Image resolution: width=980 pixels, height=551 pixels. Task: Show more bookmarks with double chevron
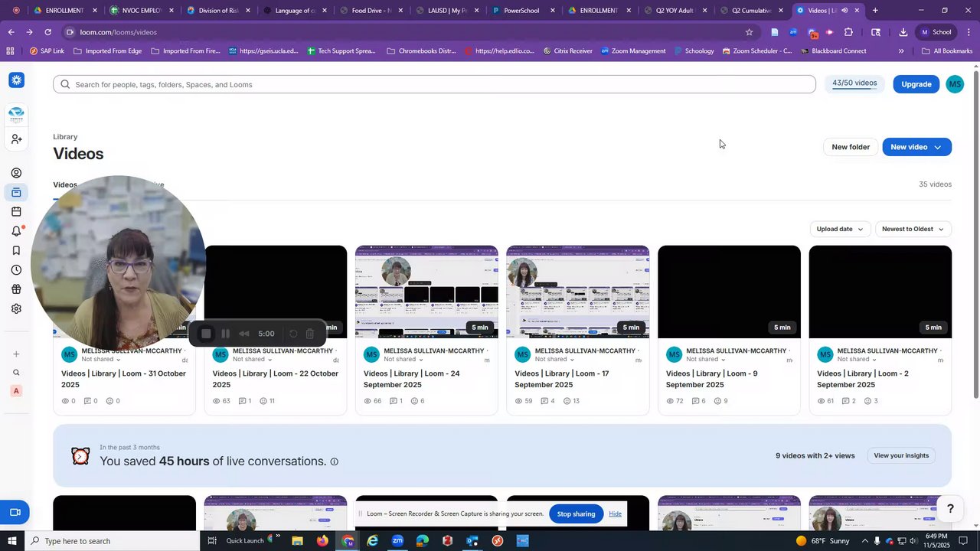(x=901, y=51)
